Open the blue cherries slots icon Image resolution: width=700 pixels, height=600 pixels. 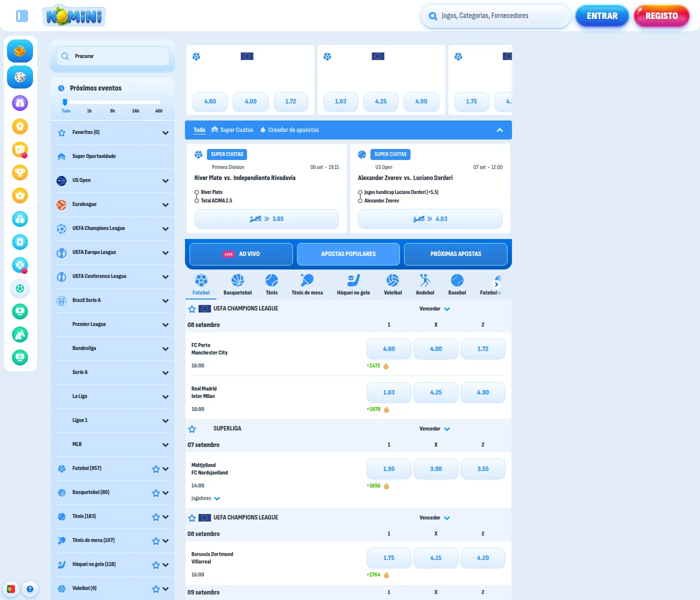(x=20, y=219)
